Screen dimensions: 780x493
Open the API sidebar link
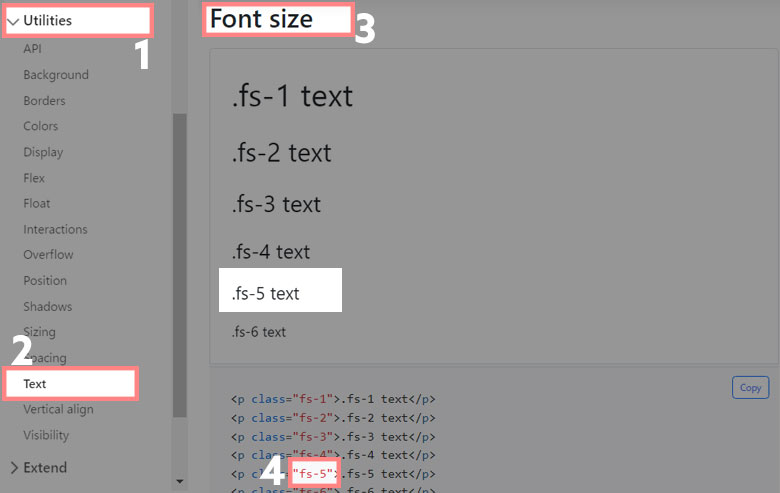tap(32, 49)
